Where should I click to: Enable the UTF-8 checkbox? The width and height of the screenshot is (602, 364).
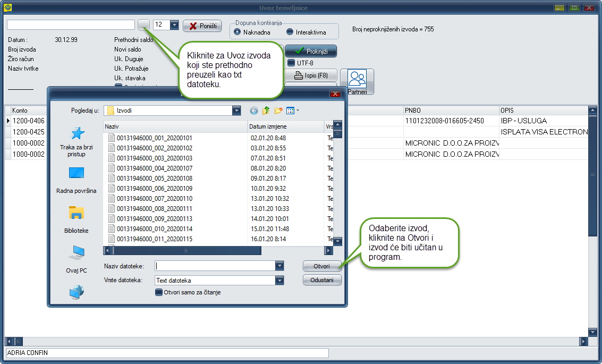[291, 63]
